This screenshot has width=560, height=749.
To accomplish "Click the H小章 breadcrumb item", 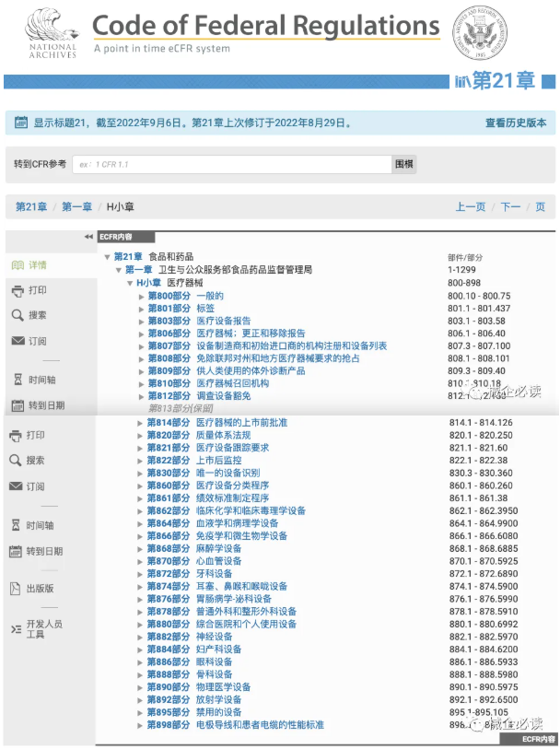I will click(x=121, y=207).
